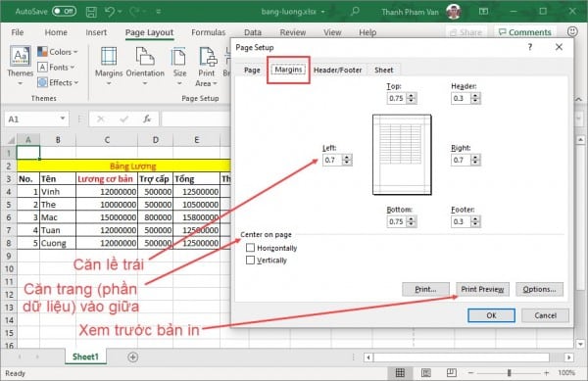588x381 pixels.
Task: Click the smiley feedback icon
Action: point(572,32)
